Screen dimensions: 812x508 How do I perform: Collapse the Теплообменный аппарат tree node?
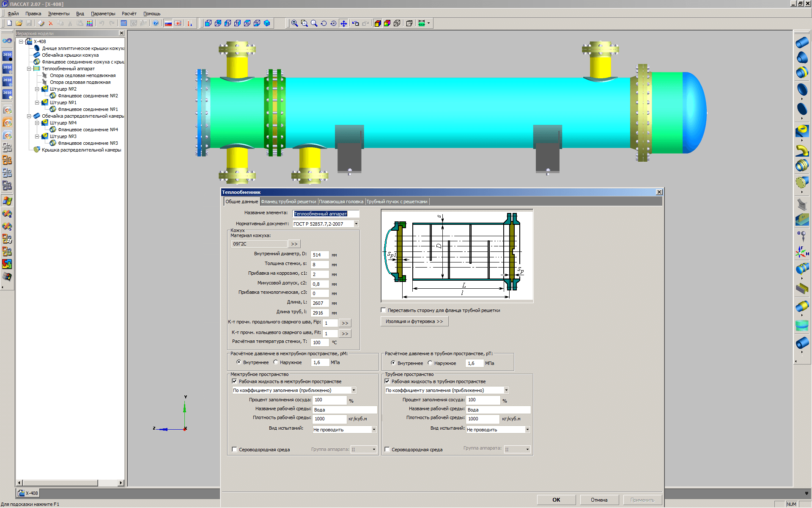[x=29, y=69]
